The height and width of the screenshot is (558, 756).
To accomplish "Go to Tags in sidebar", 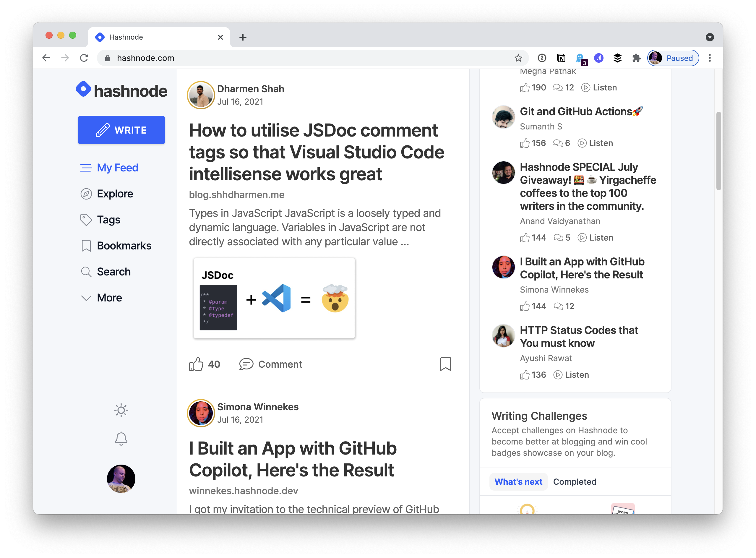I will [x=108, y=220].
